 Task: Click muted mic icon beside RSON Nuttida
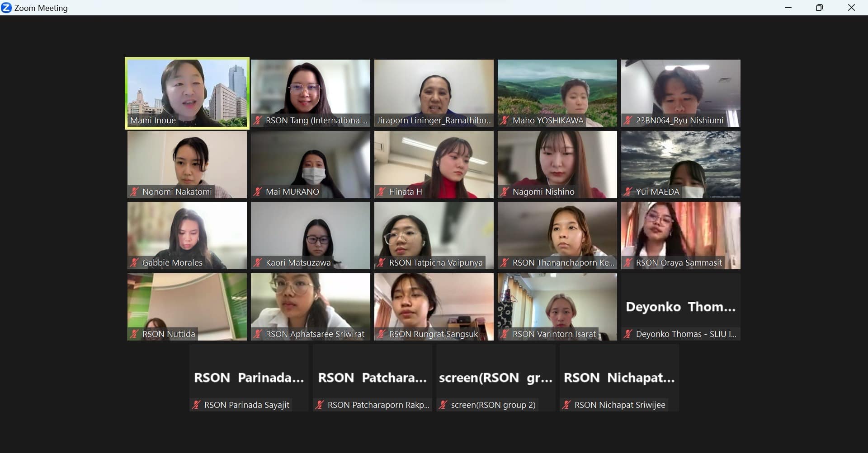[x=134, y=334]
